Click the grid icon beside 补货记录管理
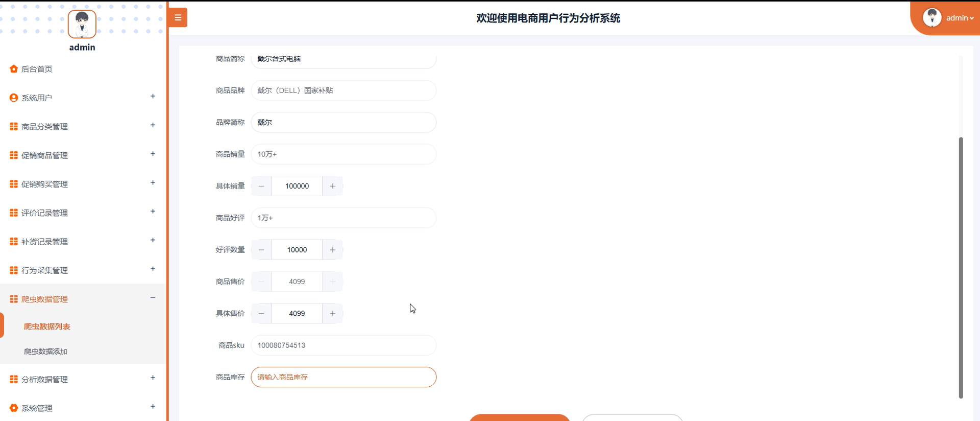 pyautogui.click(x=14, y=241)
